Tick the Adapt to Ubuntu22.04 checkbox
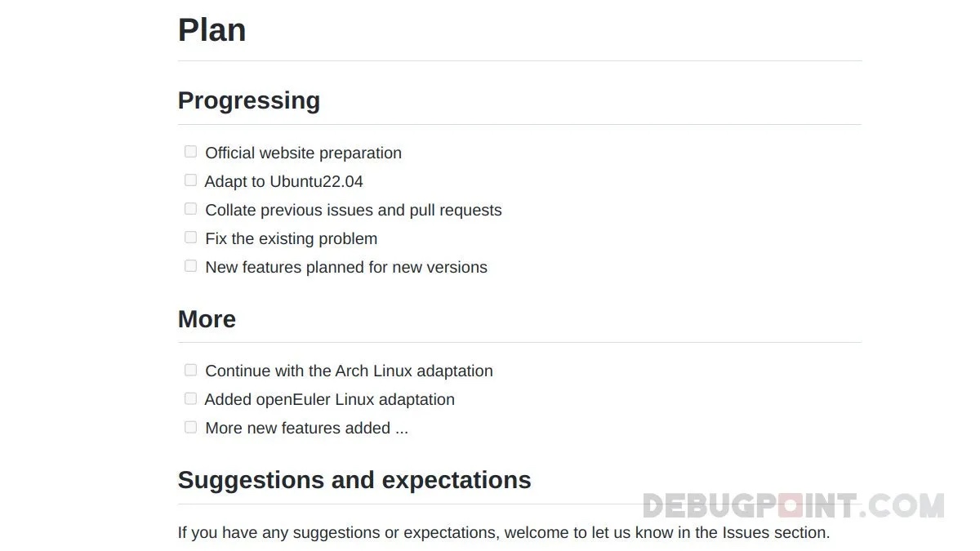The height and width of the screenshot is (551, 980). point(190,180)
